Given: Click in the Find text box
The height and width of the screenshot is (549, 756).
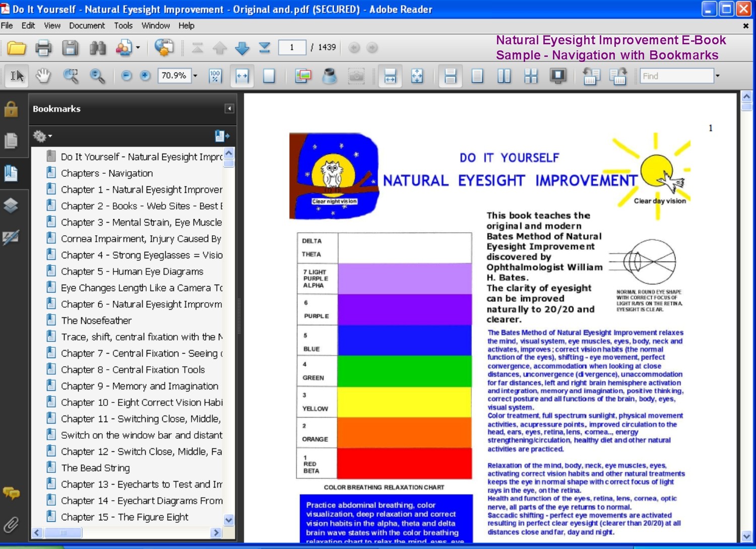Looking at the screenshot, I should tap(677, 76).
